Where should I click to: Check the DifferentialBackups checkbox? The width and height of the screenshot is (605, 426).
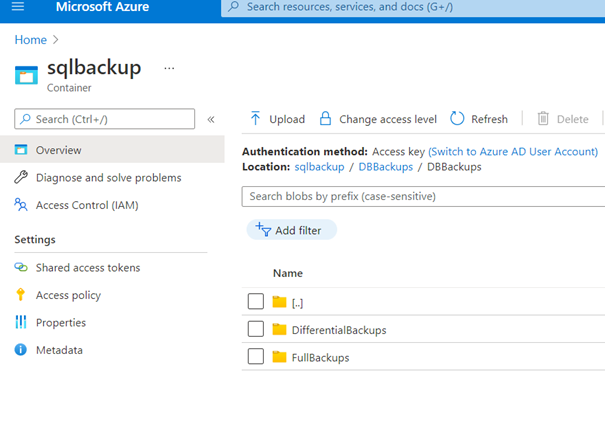pyautogui.click(x=256, y=329)
